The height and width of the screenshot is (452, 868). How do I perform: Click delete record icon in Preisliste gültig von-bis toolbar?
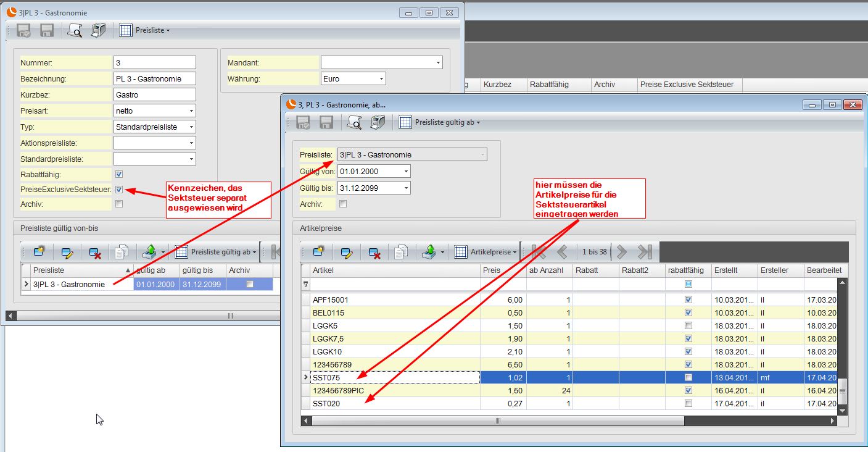pyautogui.click(x=95, y=252)
